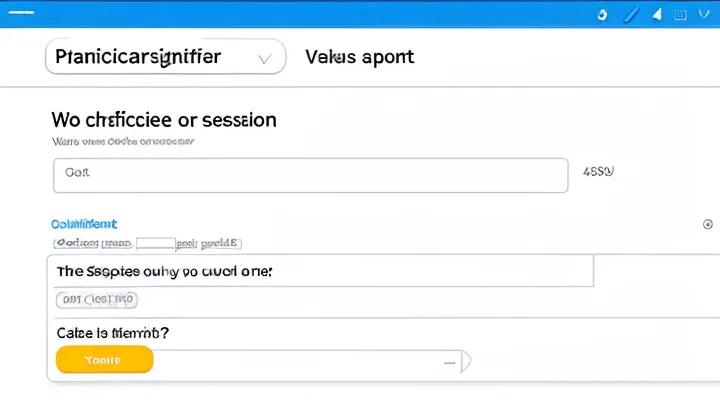Click the small empty box between the pills
720x400 pixels.
tap(155, 242)
